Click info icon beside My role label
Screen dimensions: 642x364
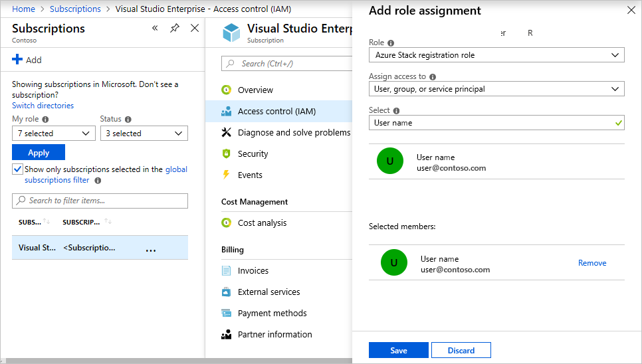click(x=45, y=120)
